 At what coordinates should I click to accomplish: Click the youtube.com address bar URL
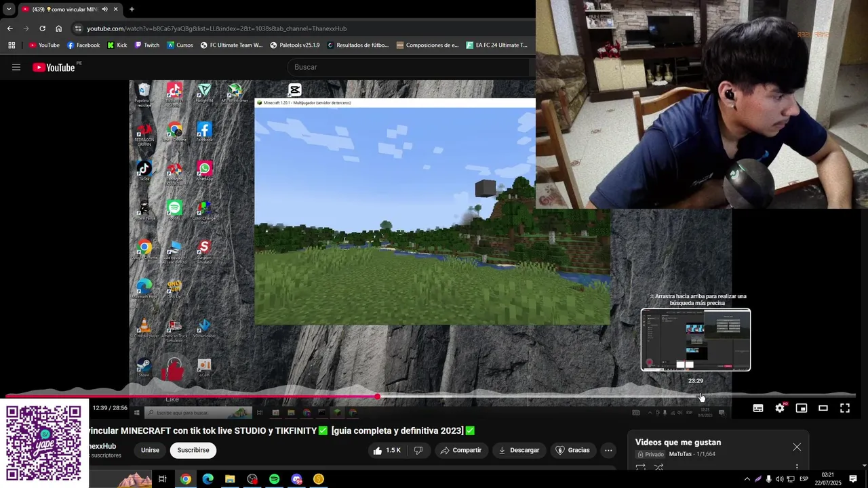(x=216, y=28)
